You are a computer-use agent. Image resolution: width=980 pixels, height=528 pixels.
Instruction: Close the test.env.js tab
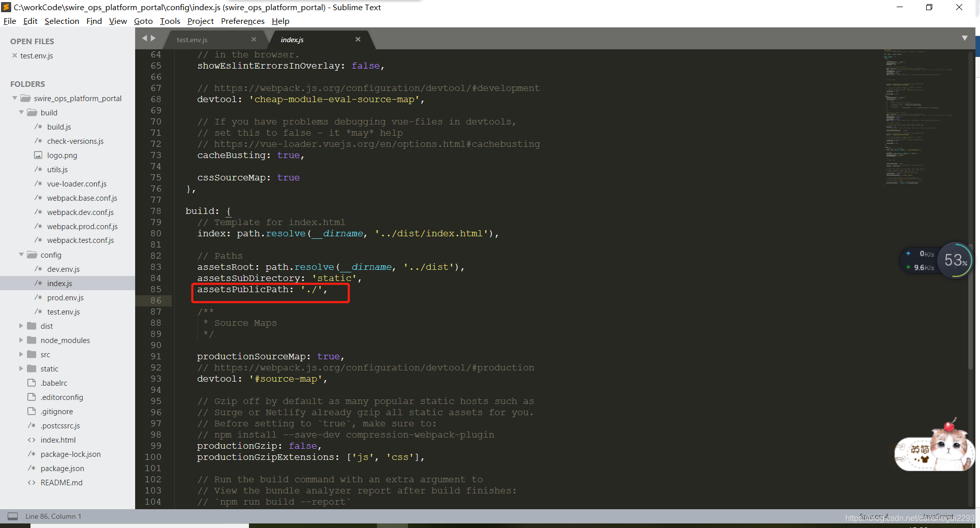[254, 39]
